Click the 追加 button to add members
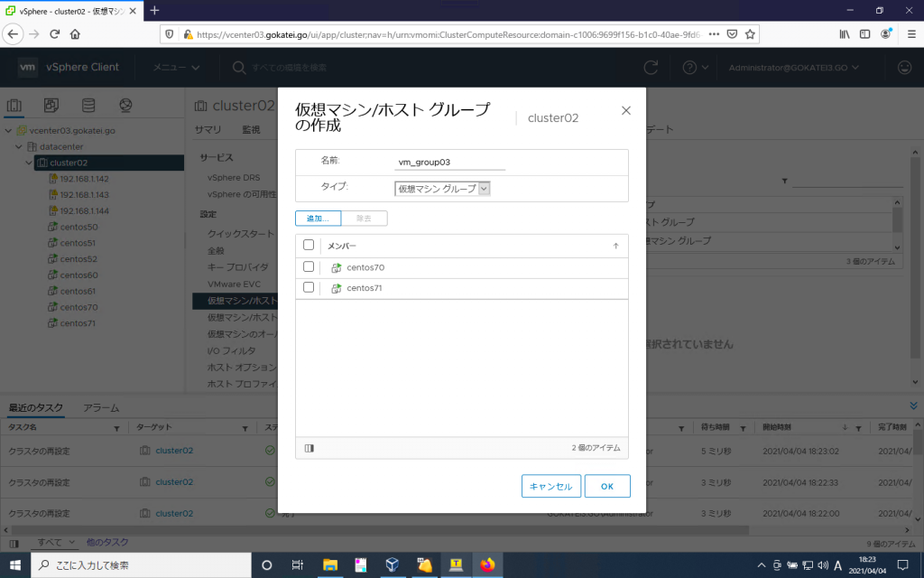 tap(319, 218)
